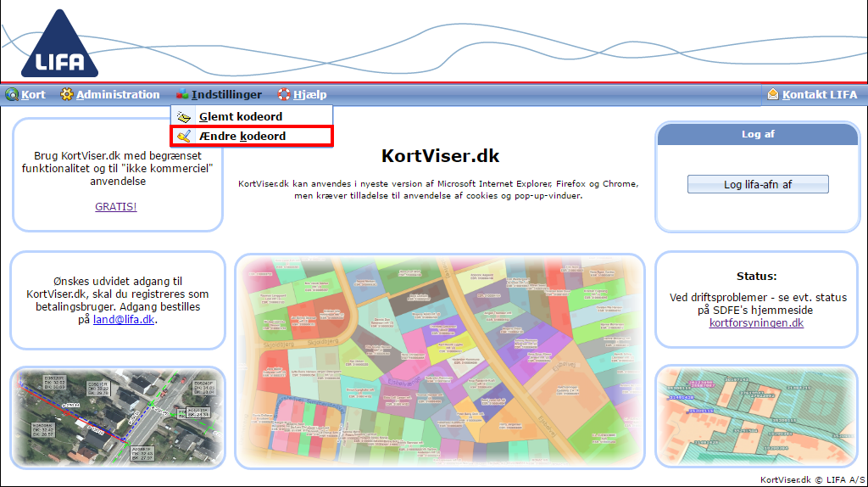868x487 pixels.
Task: Click the orange and teal cadastral map thumbnail
Action: pos(757,417)
